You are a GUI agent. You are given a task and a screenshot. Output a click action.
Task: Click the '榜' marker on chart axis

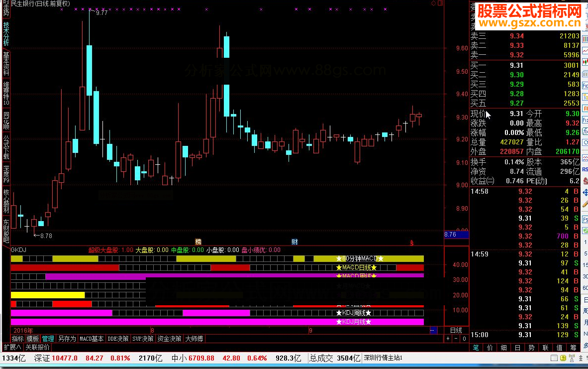[x=198, y=242]
